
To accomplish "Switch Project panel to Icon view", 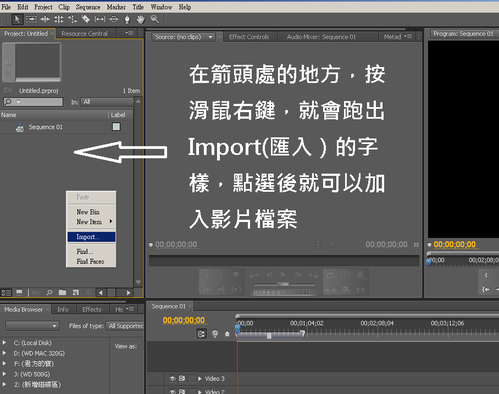I will [19, 292].
